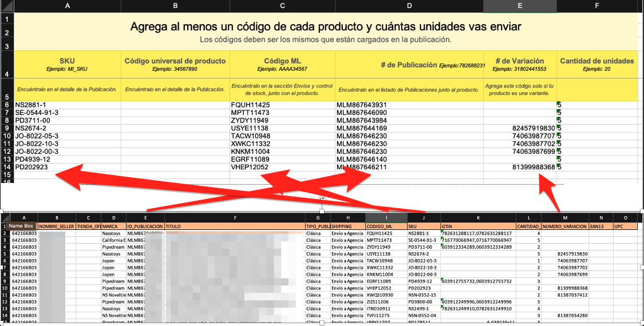The image size is (644, 326).
Task: Select column A header in the top sheet
Action: 68,6
